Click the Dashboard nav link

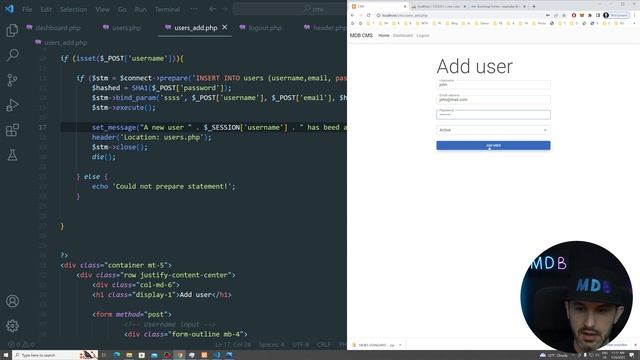[403, 36]
